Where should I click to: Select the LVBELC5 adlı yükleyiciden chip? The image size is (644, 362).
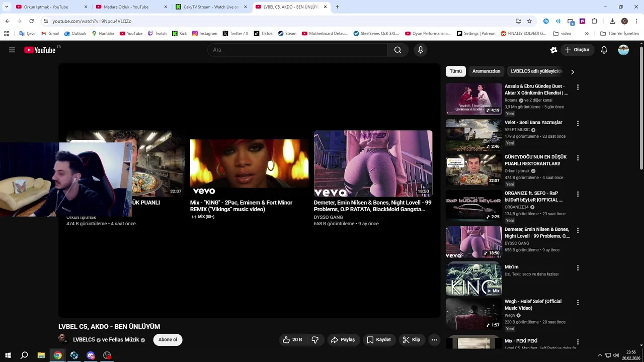[536, 71]
